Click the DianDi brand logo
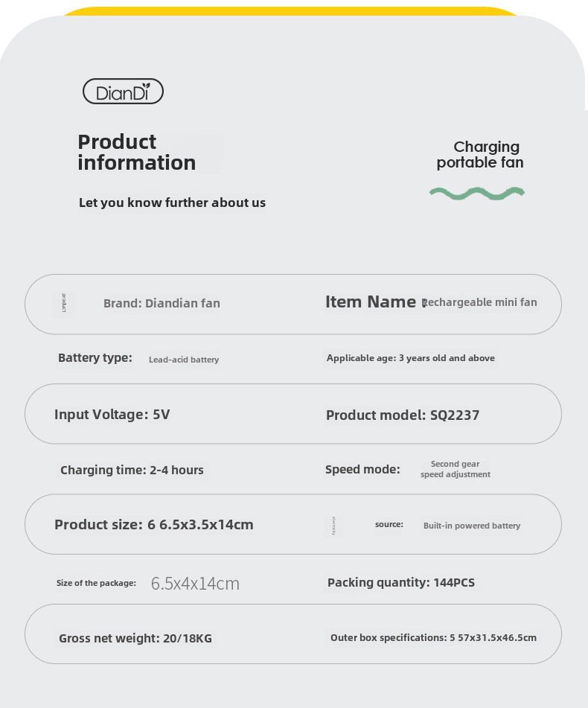This screenshot has height=708, width=588. (x=123, y=92)
